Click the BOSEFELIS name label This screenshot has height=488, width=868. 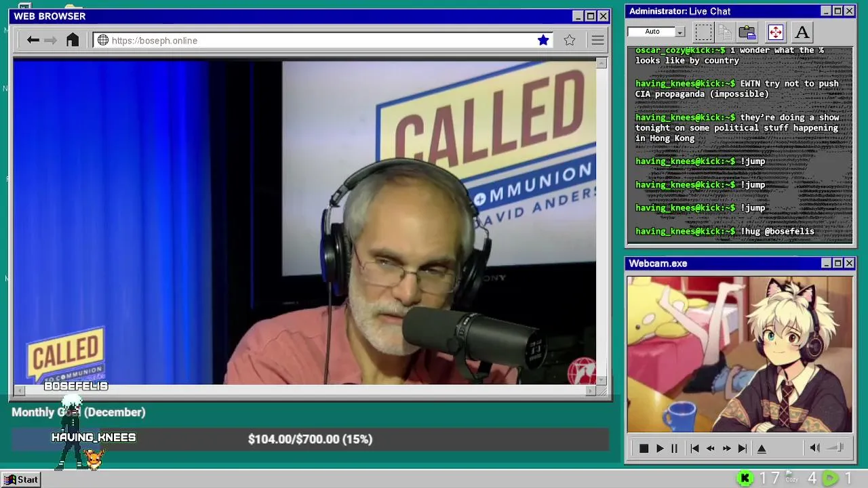[x=76, y=386]
